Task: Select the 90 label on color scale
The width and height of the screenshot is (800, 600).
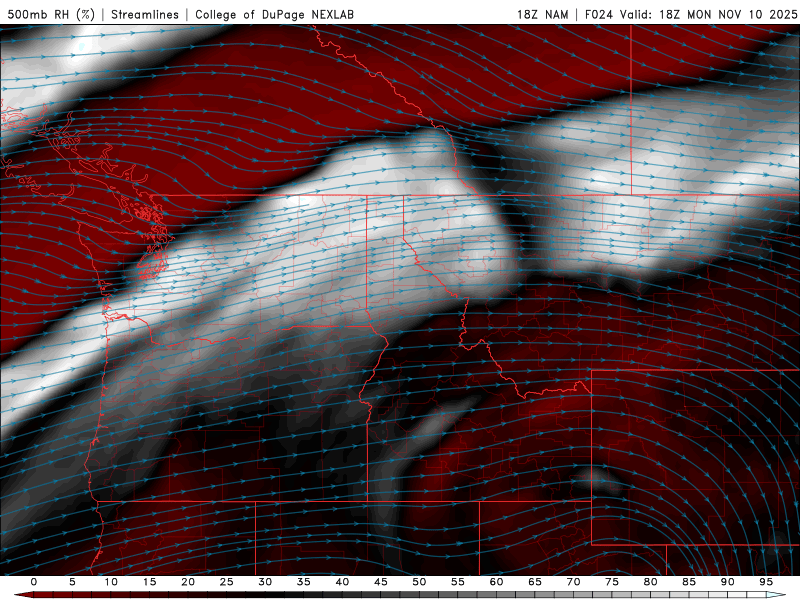Action: [727, 582]
